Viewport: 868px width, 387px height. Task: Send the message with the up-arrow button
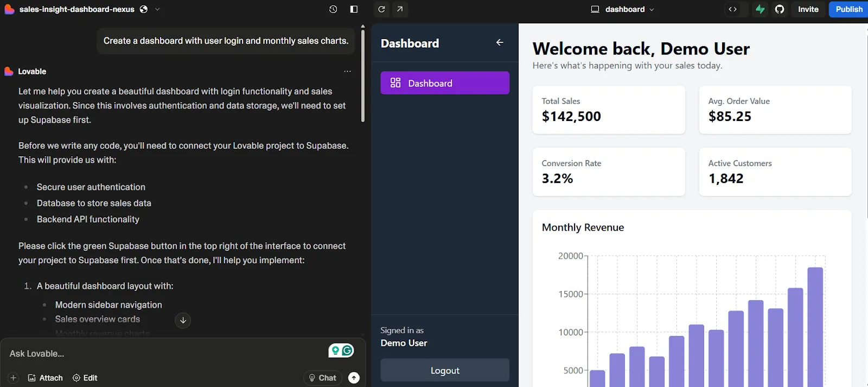pos(354,378)
